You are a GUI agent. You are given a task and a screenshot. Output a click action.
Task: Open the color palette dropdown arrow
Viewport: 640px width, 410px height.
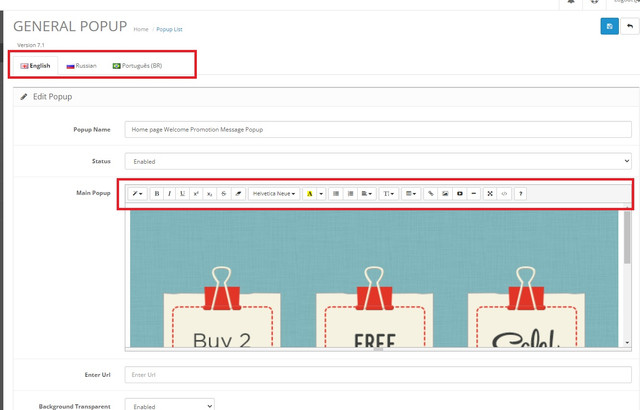coord(321,194)
